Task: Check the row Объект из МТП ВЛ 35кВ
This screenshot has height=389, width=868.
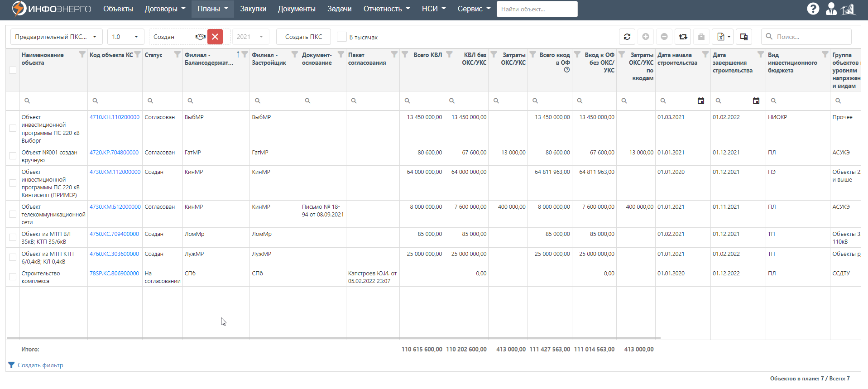Action: point(13,237)
